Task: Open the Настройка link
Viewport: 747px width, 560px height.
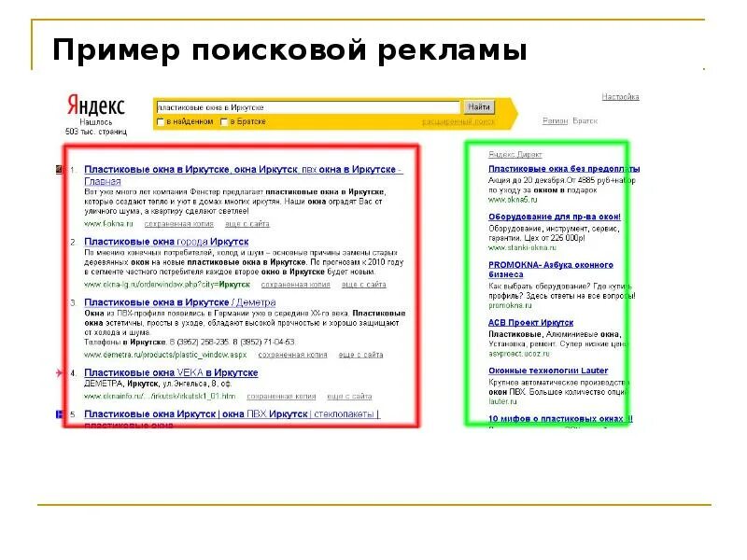Action: pyautogui.click(x=620, y=97)
